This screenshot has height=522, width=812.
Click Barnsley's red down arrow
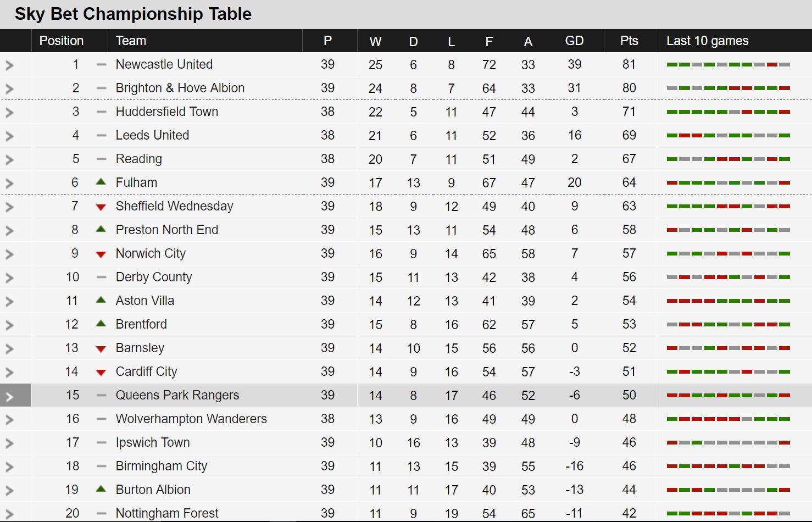[x=101, y=349]
